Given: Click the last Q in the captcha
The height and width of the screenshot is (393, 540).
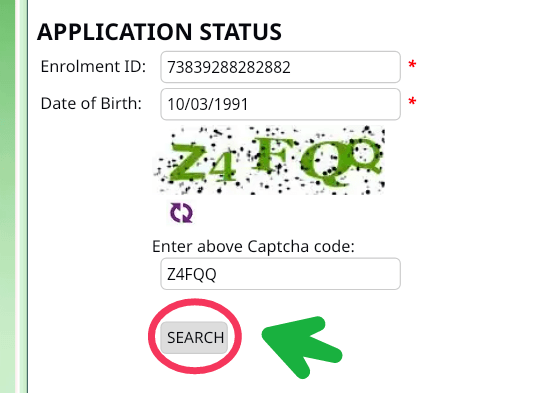Looking at the screenshot, I should pos(367,155).
